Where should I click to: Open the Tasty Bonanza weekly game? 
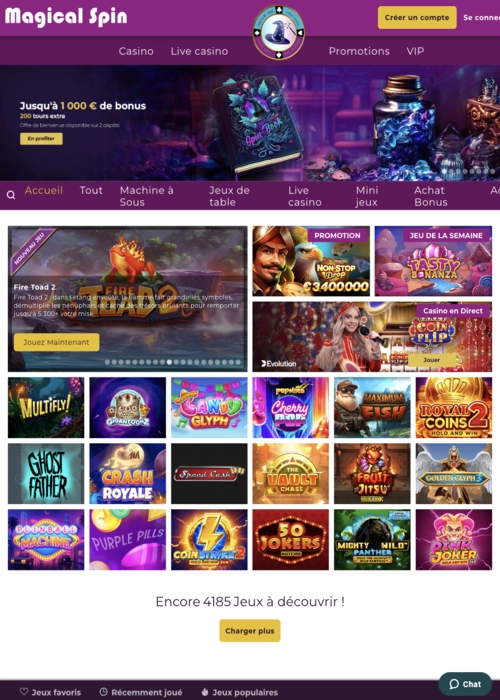pyautogui.click(x=433, y=261)
